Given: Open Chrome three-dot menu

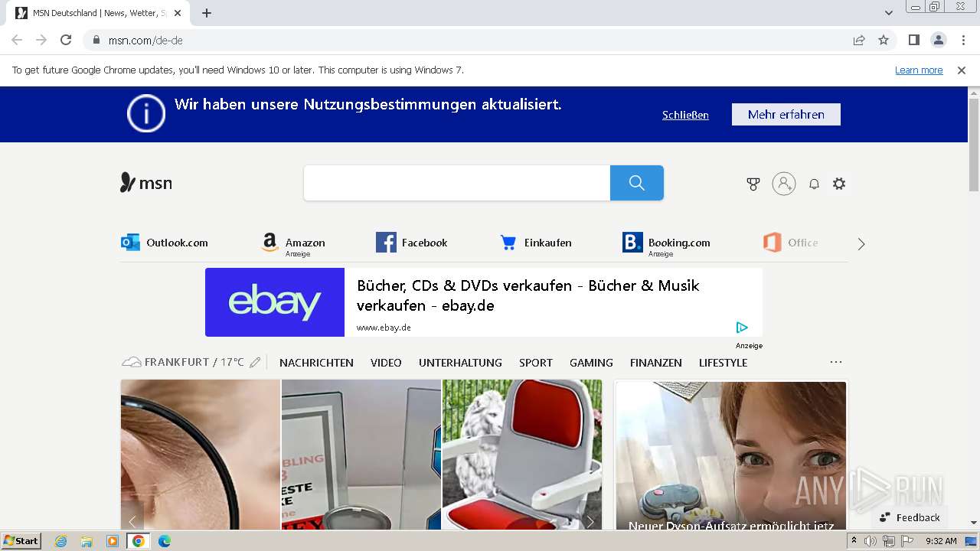Looking at the screenshot, I should [963, 40].
